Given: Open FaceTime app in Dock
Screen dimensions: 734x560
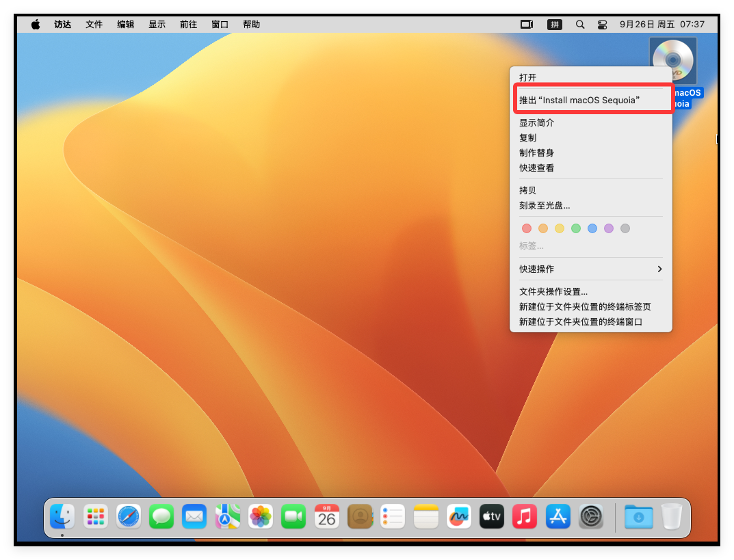Looking at the screenshot, I should tap(293, 516).
